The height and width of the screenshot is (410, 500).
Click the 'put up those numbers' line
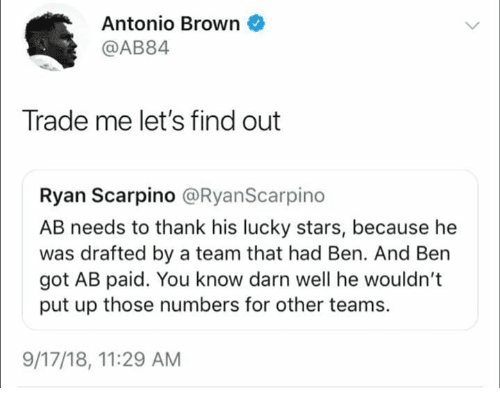coord(215,305)
